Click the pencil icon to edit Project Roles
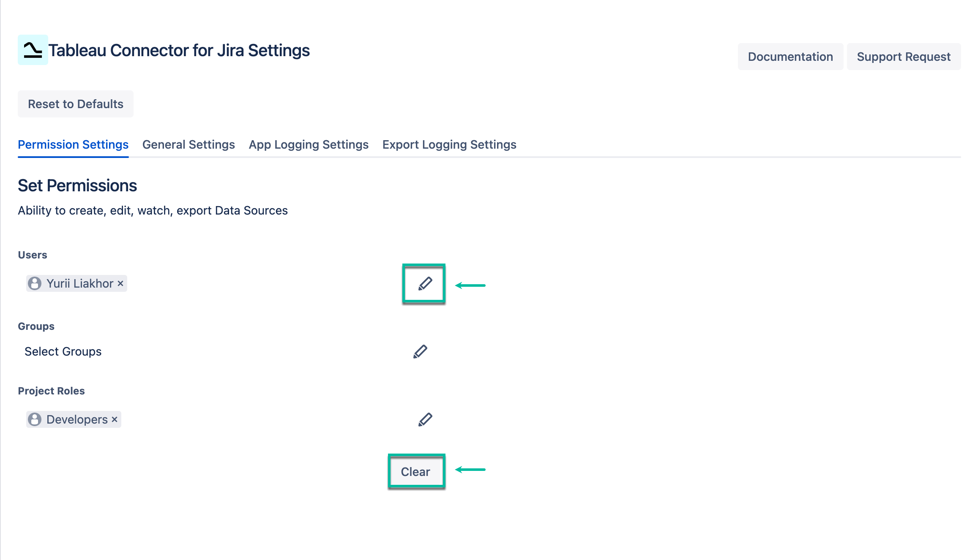The height and width of the screenshot is (560, 978). point(425,419)
